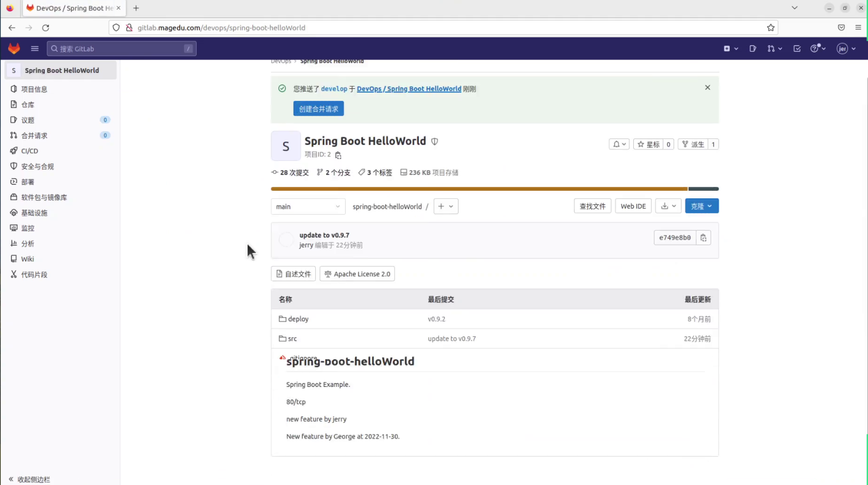Click Spring Boot HelloWorld sidebar header

60,70
